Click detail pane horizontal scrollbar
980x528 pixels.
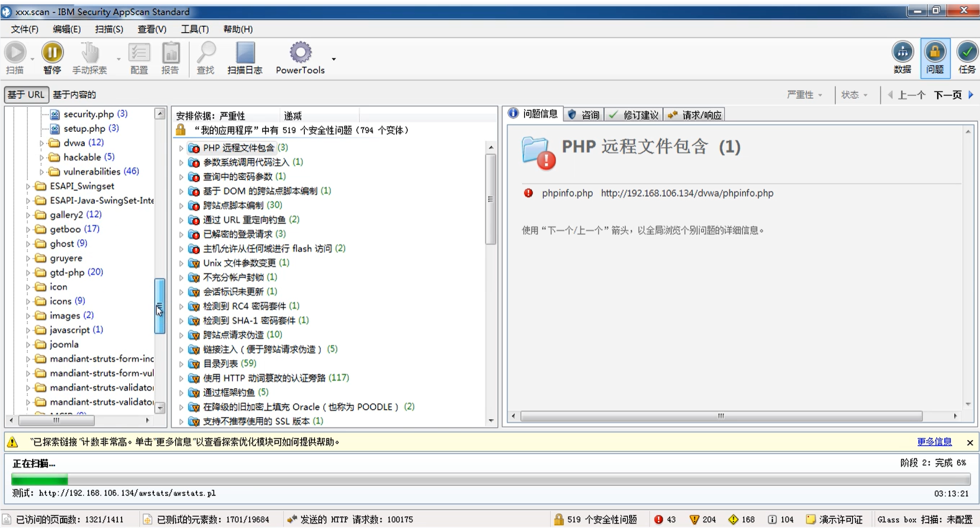(x=721, y=416)
